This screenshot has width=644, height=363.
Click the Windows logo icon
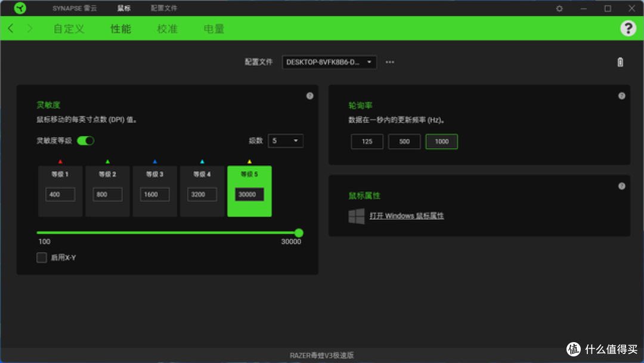click(356, 216)
